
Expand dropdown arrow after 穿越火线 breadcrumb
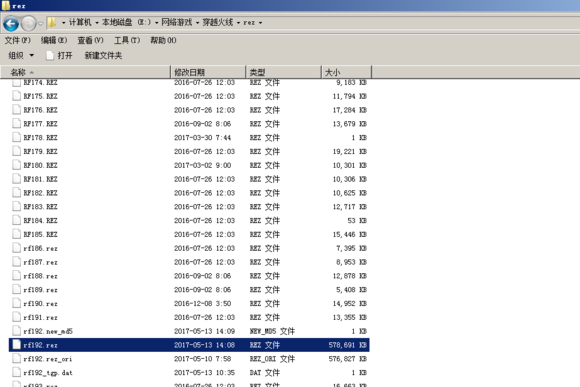tap(238, 23)
